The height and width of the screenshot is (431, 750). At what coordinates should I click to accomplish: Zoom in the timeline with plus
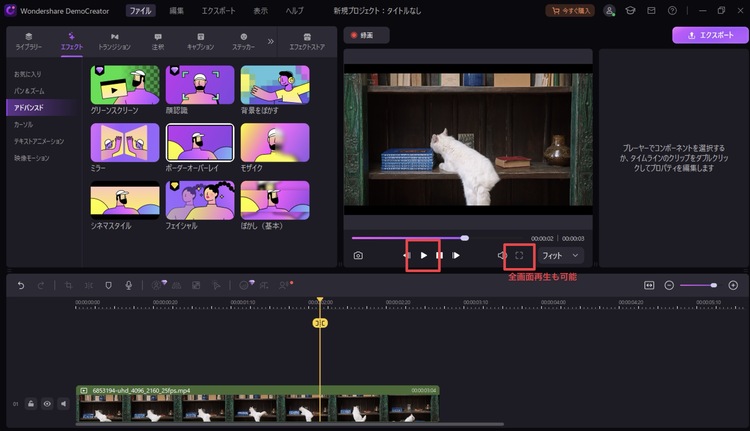pyautogui.click(x=733, y=286)
